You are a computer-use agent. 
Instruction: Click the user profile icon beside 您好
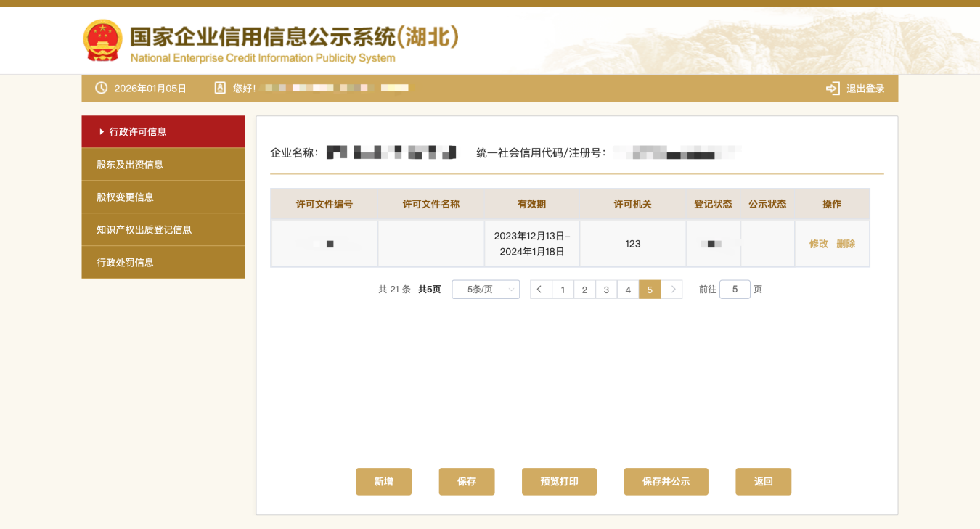point(220,88)
